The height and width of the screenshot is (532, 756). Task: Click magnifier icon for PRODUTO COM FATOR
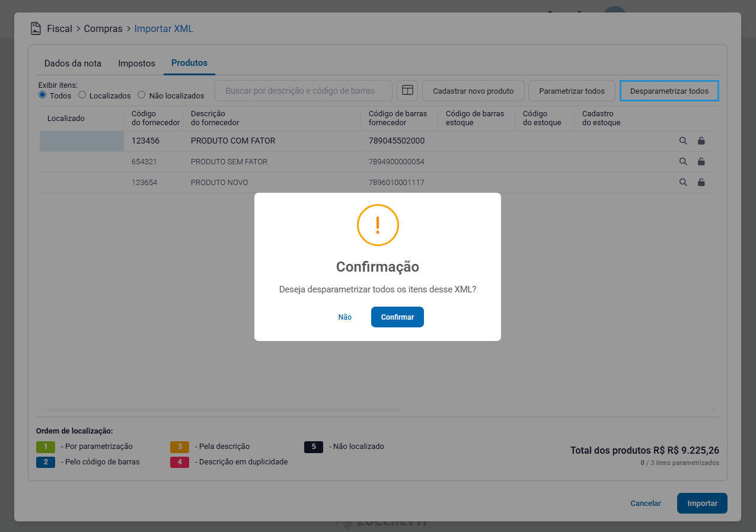click(683, 141)
